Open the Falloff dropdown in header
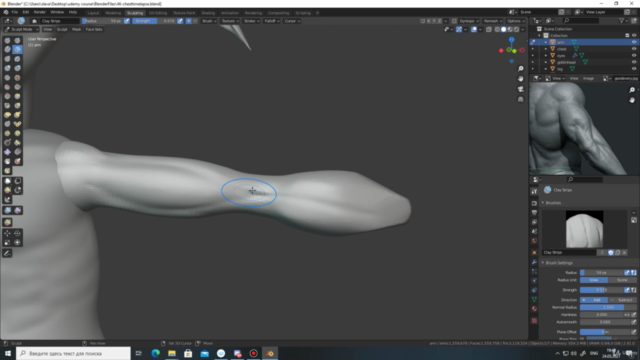Viewport: 640px width, 360px height. [271, 21]
